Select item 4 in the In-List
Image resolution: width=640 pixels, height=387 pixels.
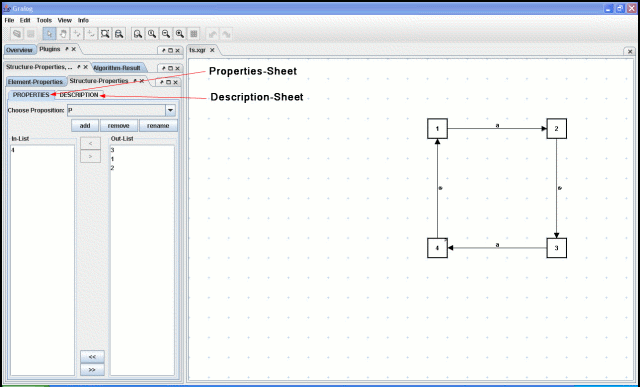point(42,150)
